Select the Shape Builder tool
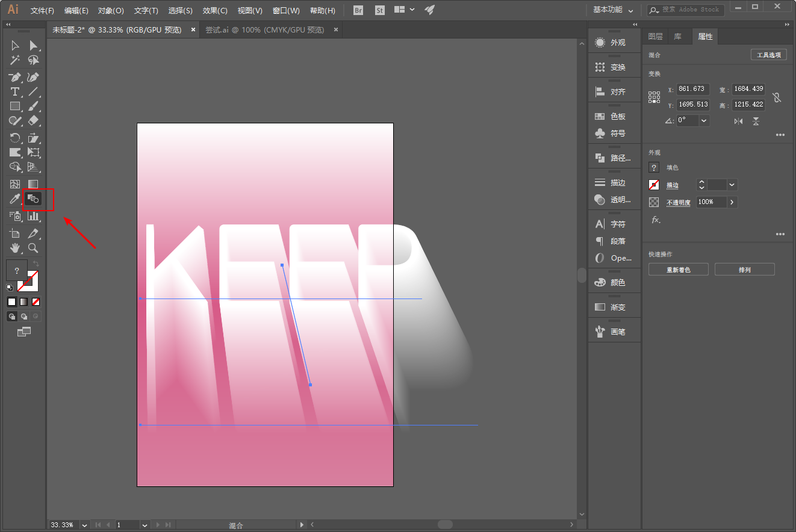Viewport: 796px width, 532px height. tap(15, 167)
